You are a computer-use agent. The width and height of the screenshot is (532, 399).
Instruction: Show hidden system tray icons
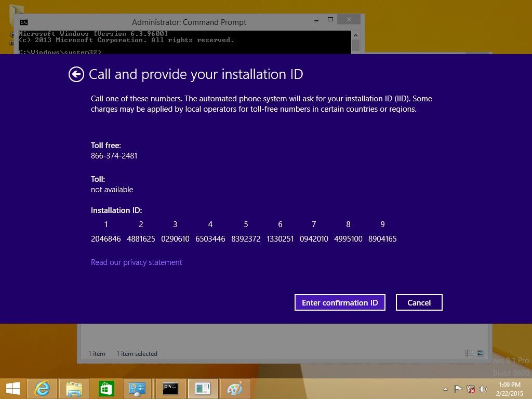pyautogui.click(x=445, y=389)
